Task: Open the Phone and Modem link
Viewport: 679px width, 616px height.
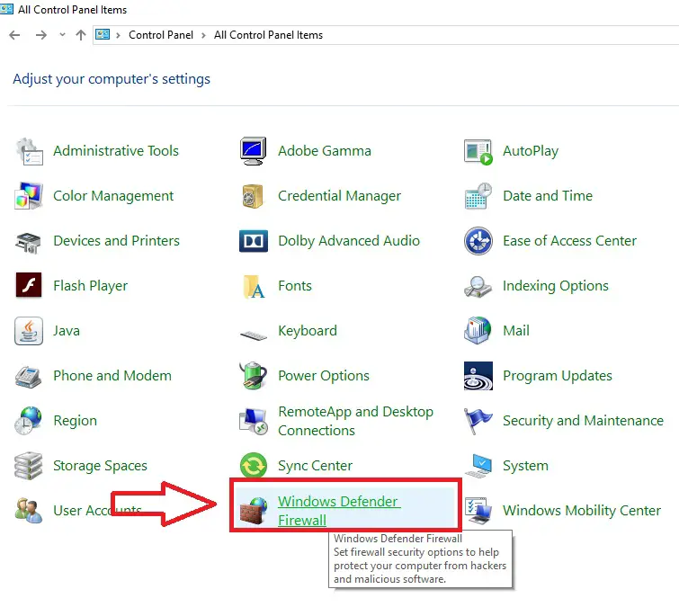Action: pyautogui.click(x=112, y=376)
